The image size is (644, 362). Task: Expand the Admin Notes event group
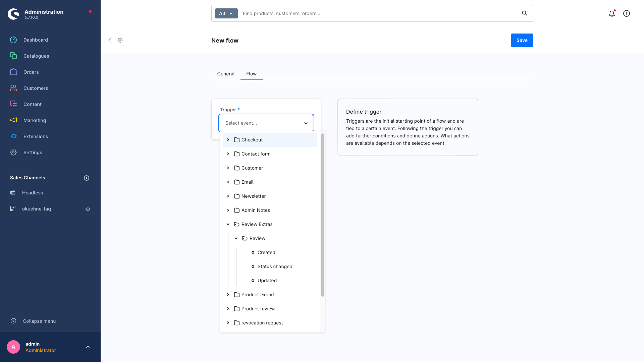(228, 210)
